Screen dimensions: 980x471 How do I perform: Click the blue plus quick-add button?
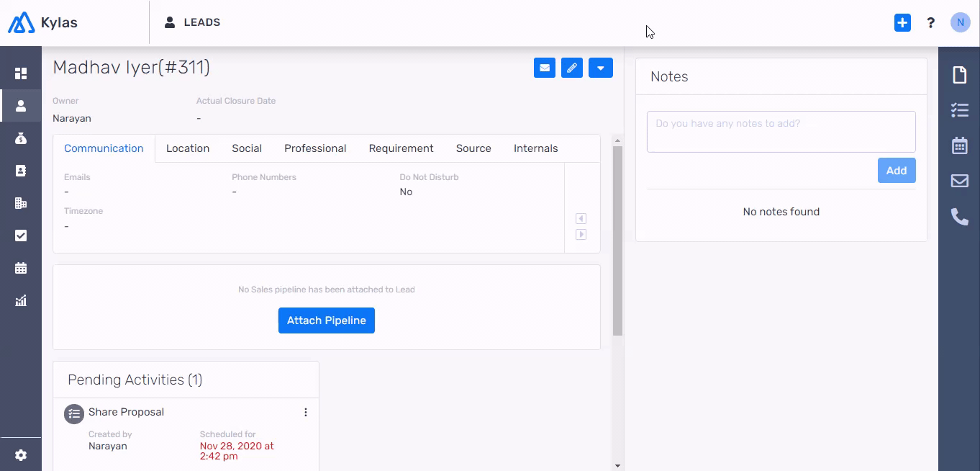click(902, 23)
